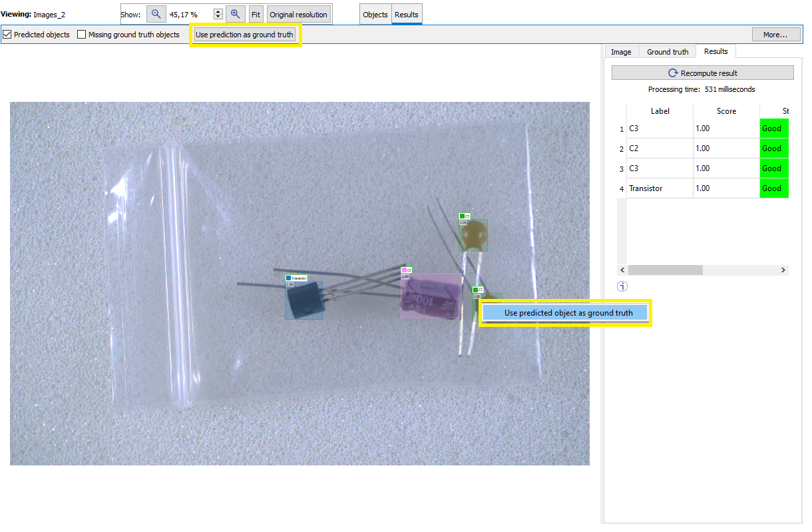The image size is (812, 532).
Task: Select the Transistor row in results table
Action: [x=659, y=188]
